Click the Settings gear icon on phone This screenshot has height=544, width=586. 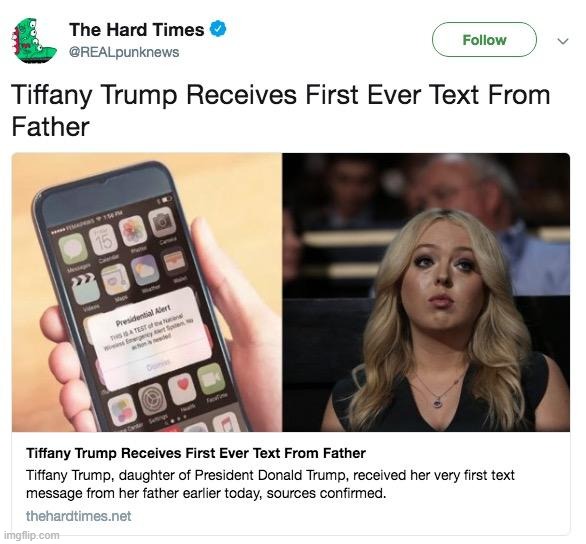coord(152,398)
